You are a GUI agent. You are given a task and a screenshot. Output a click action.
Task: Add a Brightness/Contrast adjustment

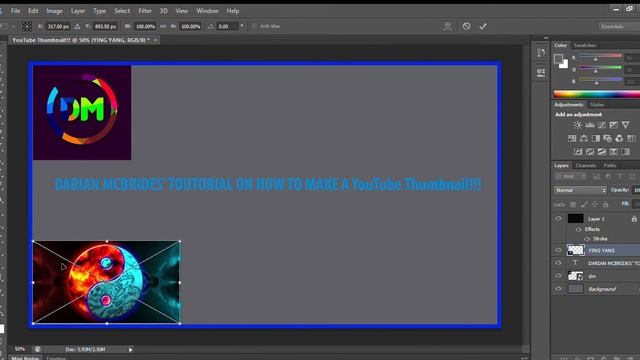[578, 125]
